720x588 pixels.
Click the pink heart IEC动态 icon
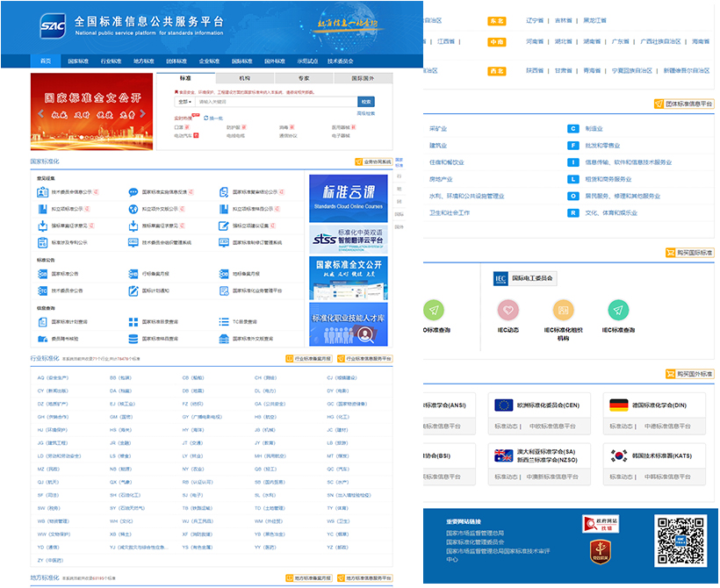tap(508, 311)
